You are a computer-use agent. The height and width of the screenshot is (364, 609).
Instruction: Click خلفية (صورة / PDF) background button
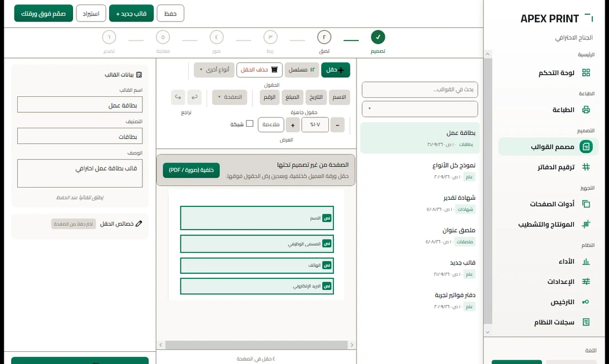click(x=191, y=170)
